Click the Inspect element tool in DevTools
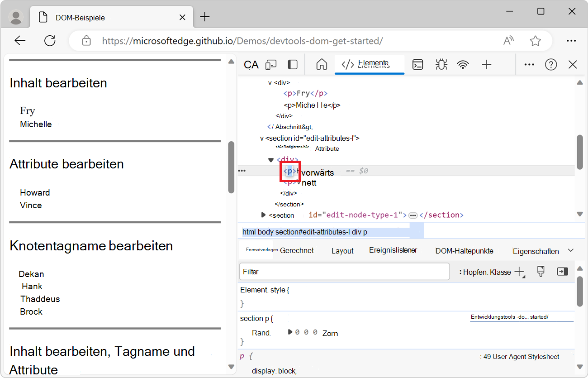The height and width of the screenshot is (378, 588). [x=251, y=65]
